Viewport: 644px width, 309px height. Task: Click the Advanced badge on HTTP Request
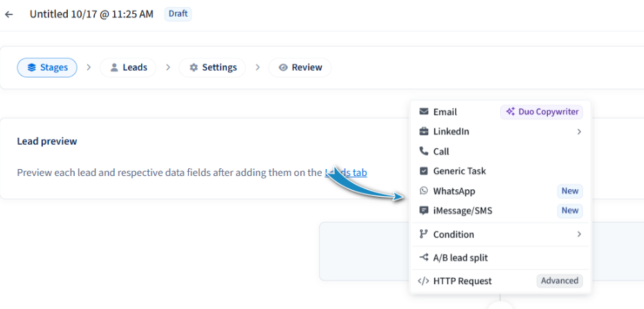point(560,281)
